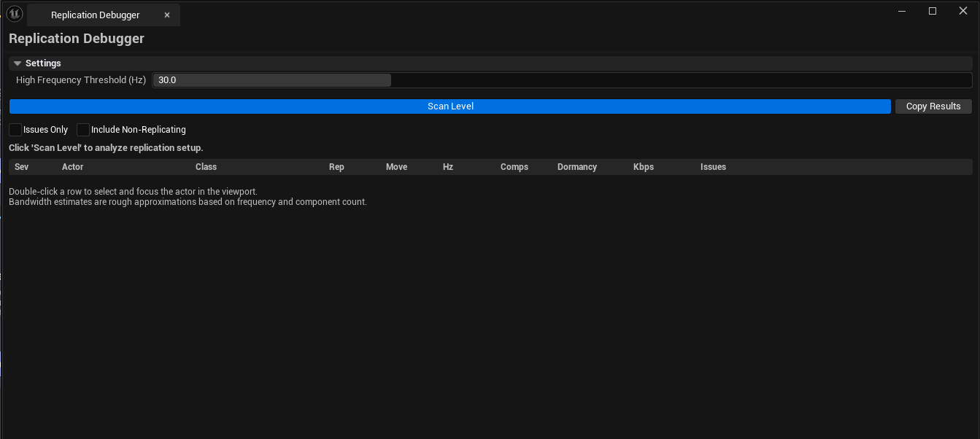Click the Comps column header
This screenshot has height=439, width=980.
(x=514, y=167)
